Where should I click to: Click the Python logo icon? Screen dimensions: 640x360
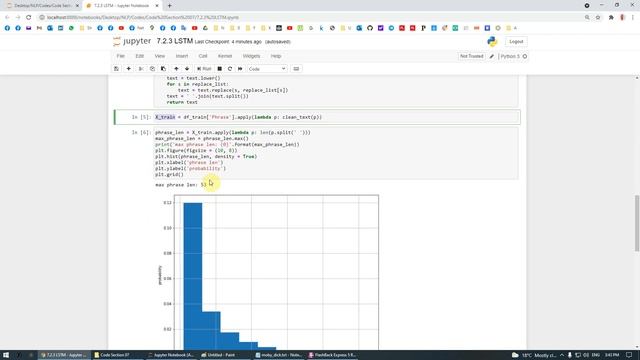pyautogui.click(x=492, y=41)
